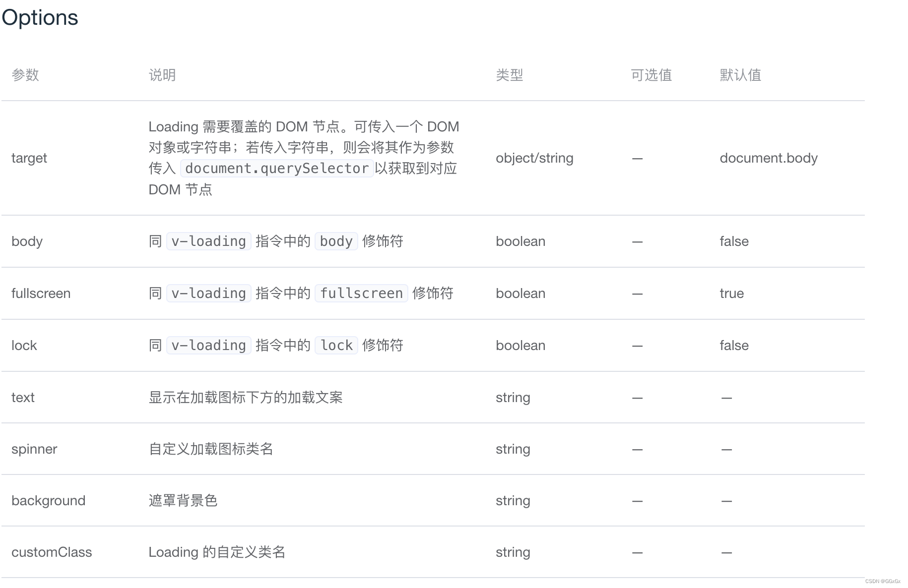
Task: Select the target parameter row
Action: click(29, 158)
